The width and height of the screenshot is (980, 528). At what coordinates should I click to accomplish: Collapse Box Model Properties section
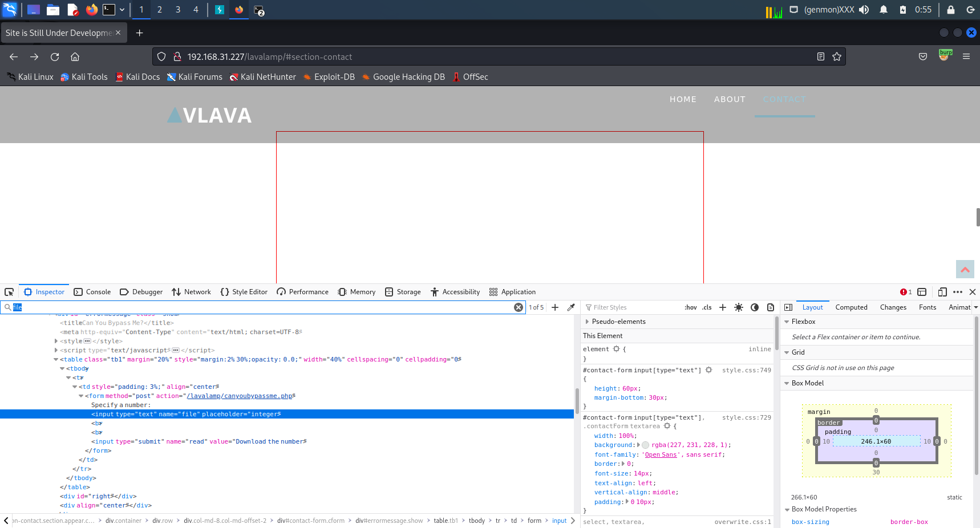pyautogui.click(x=787, y=510)
